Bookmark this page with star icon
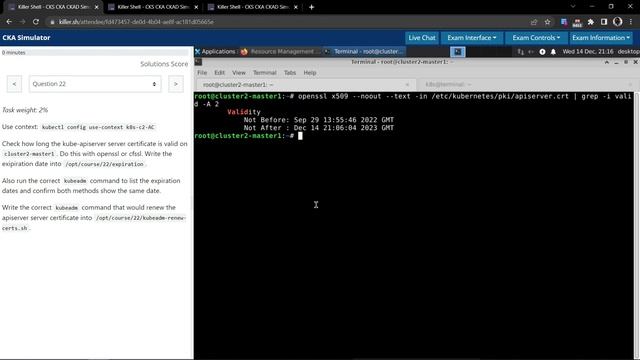The width and height of the screenshot is (640, 360). [x=547, y=22]
